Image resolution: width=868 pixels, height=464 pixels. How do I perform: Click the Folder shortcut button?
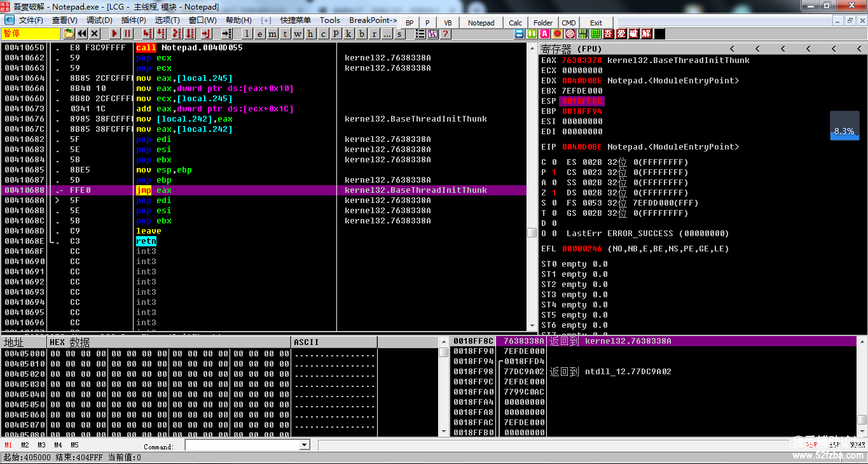click(x=543, y=23)
